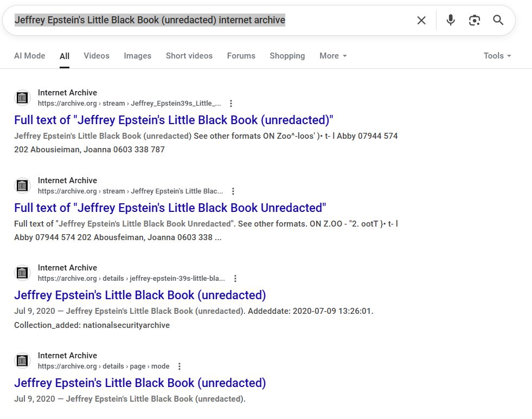Open 'Full text of Jeffrey Epstein's Little Black Book (unredacted)' result
This screenshot has height=419, width=532.
(x=174, y=120)
